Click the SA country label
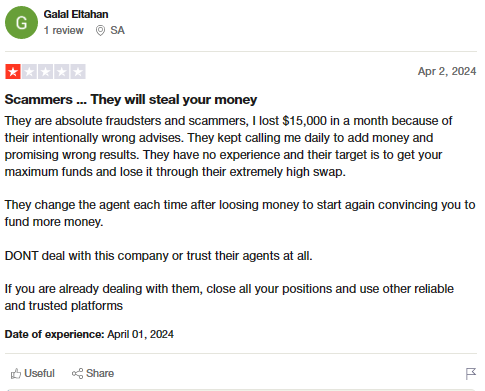 (x=117, y=30)
